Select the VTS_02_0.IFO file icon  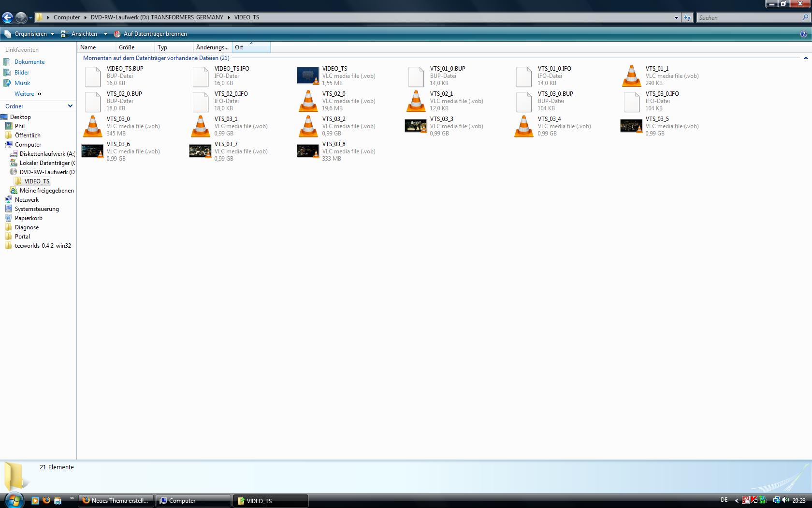click(200, 102)
